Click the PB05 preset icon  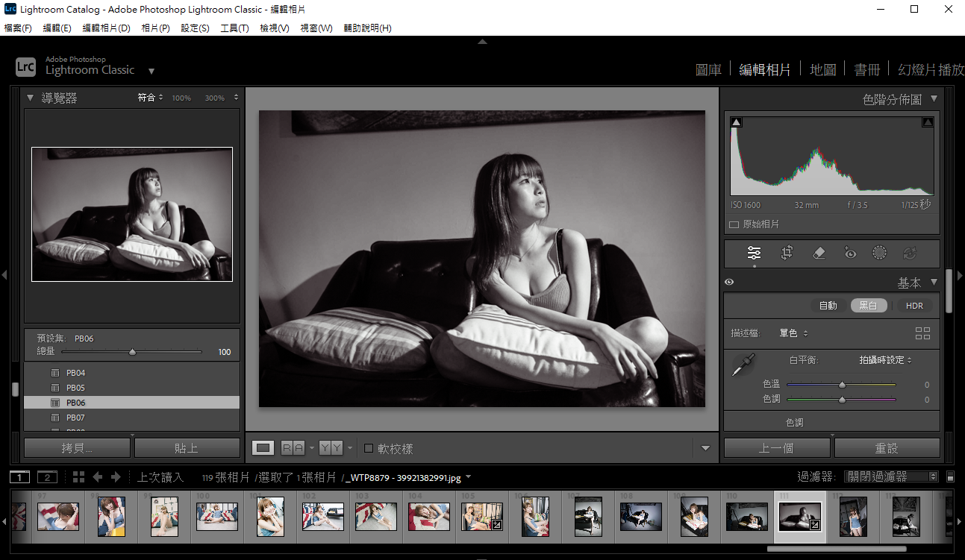54,388
